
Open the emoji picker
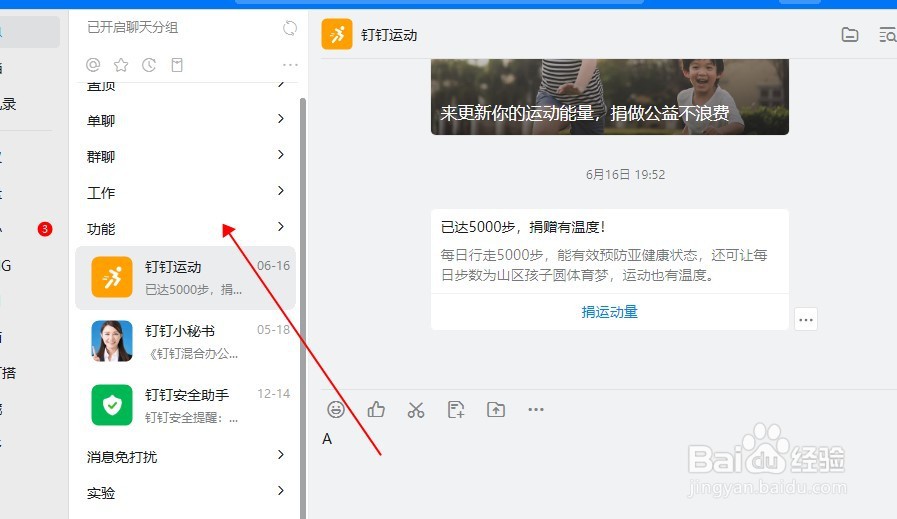click(x=336, y=409)
